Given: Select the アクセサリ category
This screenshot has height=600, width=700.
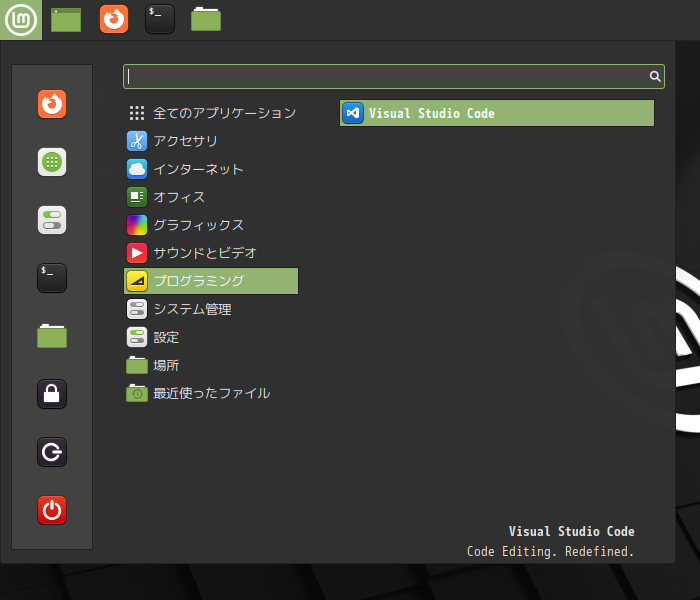Looking at the screenshot, I should [211, 141].
